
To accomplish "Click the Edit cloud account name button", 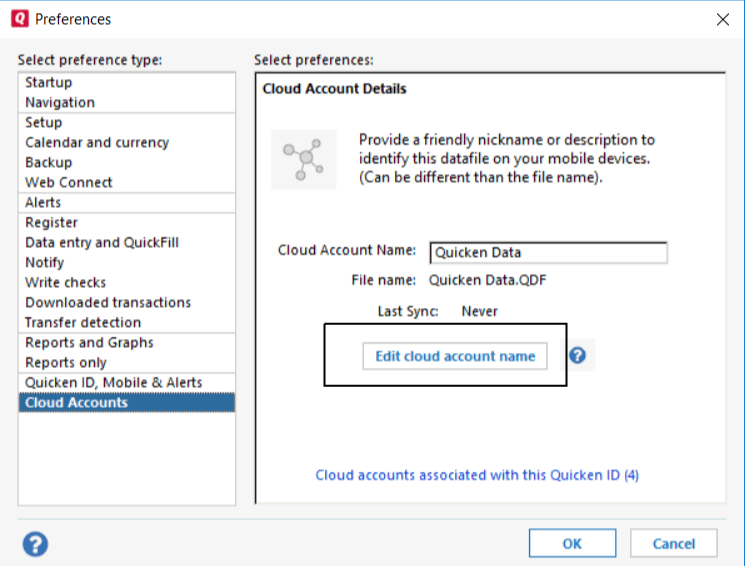I will (455, 356).
